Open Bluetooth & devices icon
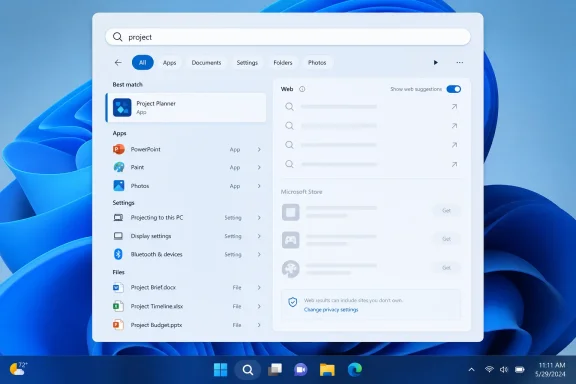The image size is (576, 384). coord(118,254)
